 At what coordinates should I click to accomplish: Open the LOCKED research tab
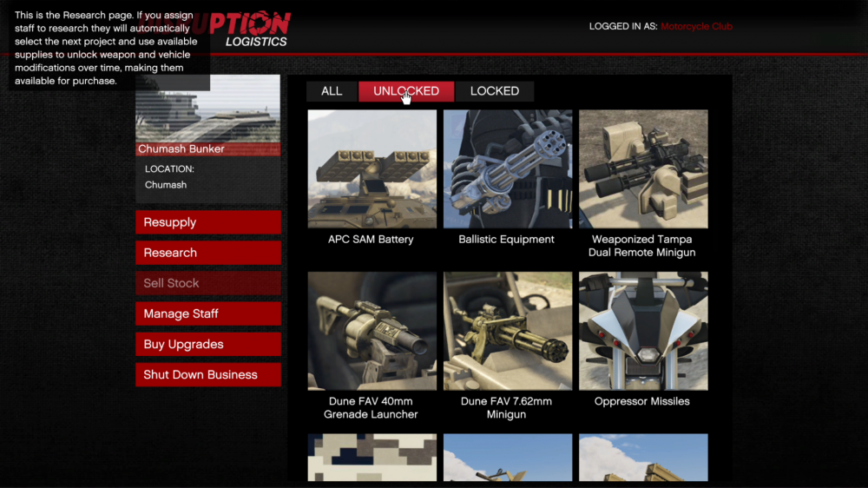point(495,91)
